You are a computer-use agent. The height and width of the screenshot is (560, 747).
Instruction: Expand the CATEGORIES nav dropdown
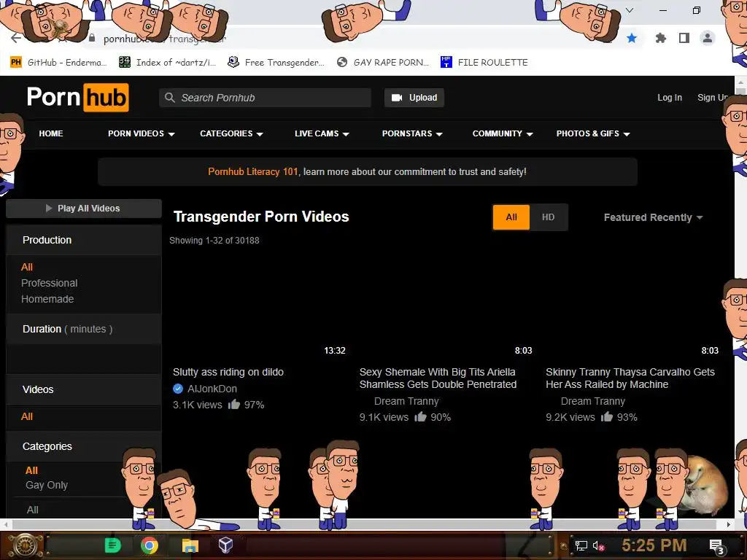(x=231, y=134)
